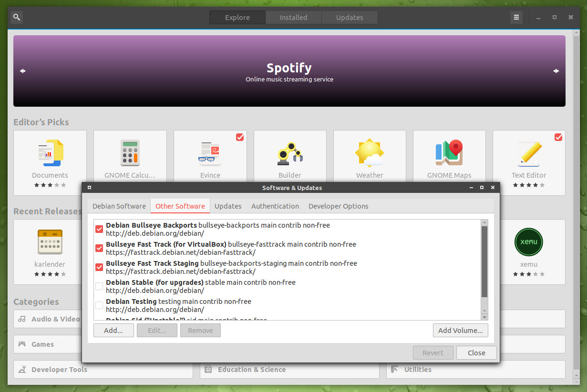Click the source list scroll up arrow
The height and width of the screenshot is (392, 587).
[484, 222]
